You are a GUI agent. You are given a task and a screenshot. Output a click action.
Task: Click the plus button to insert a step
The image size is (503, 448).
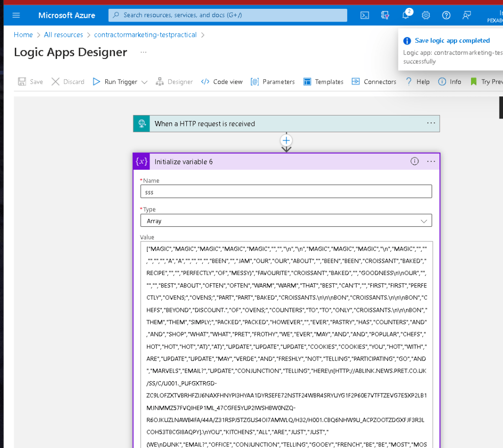coord(286,140)
